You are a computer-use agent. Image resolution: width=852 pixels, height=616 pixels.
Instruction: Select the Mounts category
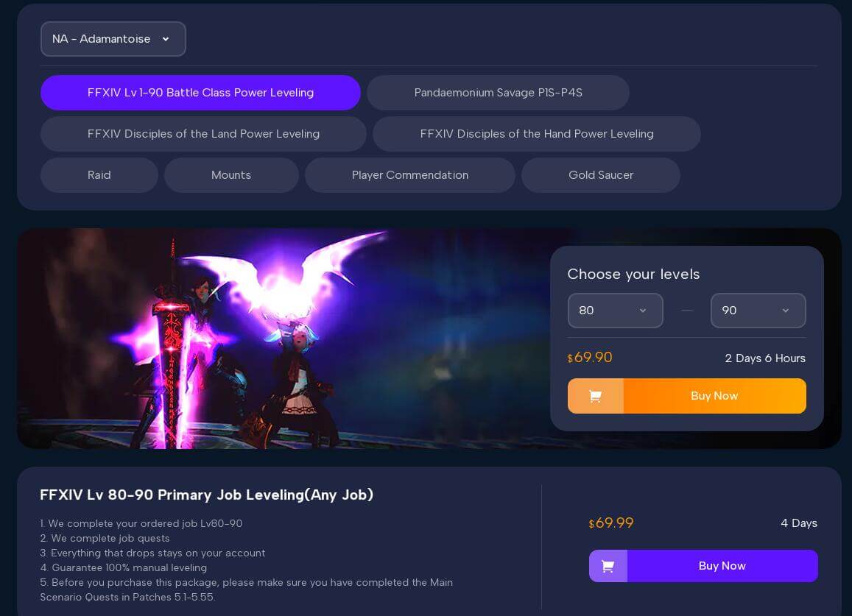231,175
